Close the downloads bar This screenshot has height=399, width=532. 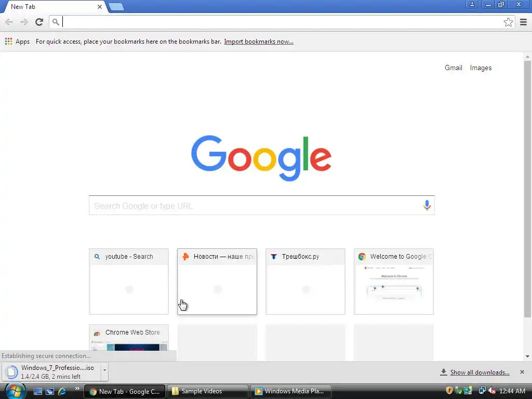tap(522, 372)
